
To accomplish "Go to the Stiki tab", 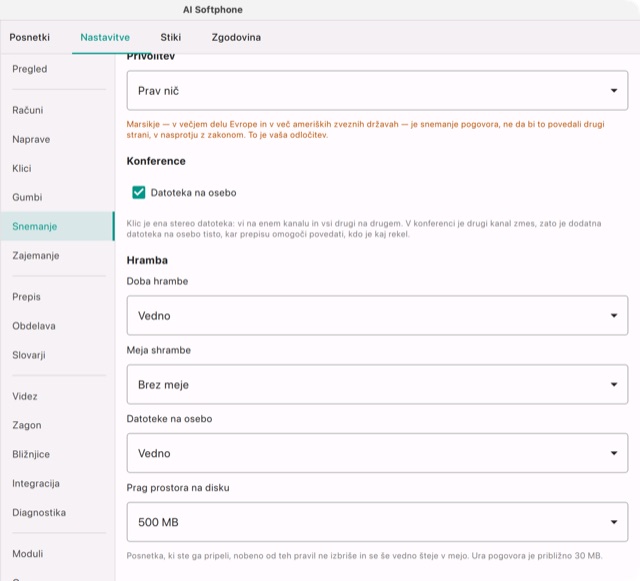I will pos(170,37).
